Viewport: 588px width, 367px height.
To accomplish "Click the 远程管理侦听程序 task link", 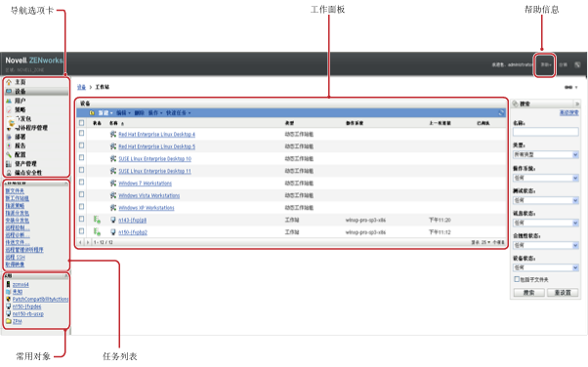I will point(24,250).
